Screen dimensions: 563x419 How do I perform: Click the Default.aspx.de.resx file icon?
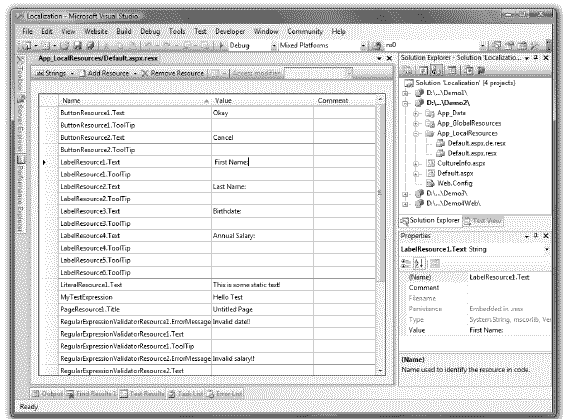click(440, 143)
